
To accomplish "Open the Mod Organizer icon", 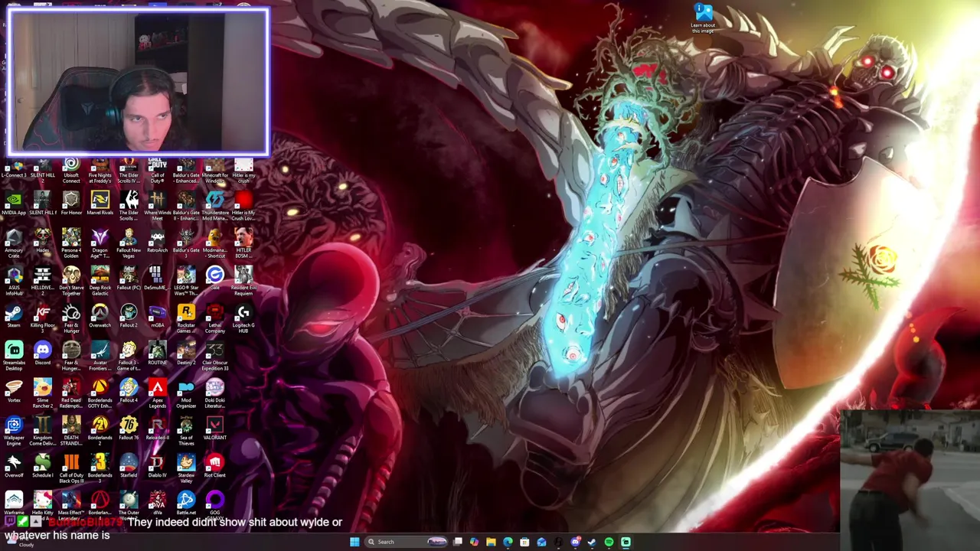I will pos(186,394).
